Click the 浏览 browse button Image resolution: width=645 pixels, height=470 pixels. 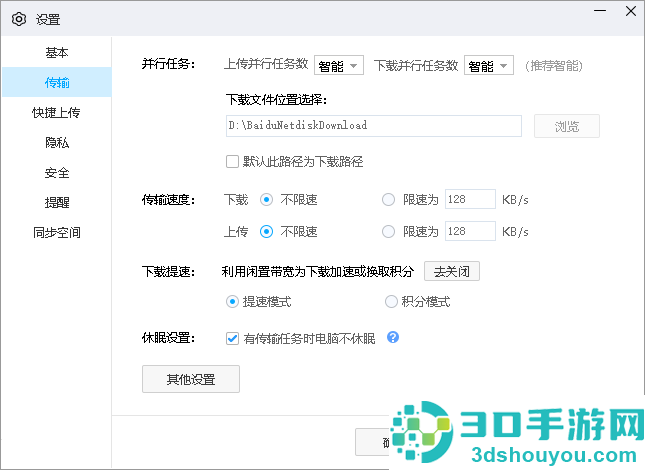point(566,126)
